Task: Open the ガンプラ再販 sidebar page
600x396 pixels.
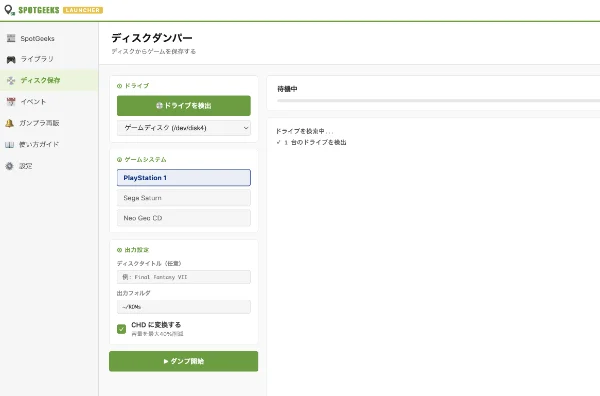Action: point(49,123)
